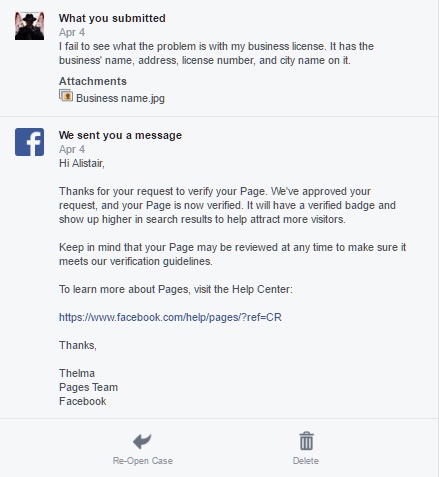Click the Attachments section label

pos(93,81)
